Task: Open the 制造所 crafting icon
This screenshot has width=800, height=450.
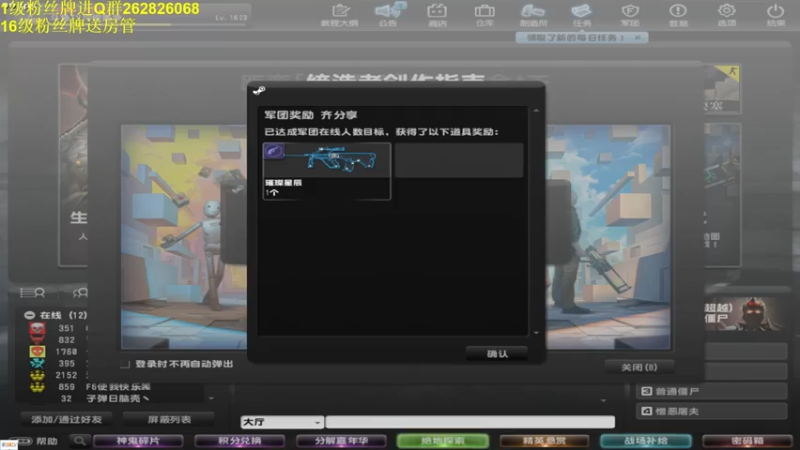Action: coord(533,15)
